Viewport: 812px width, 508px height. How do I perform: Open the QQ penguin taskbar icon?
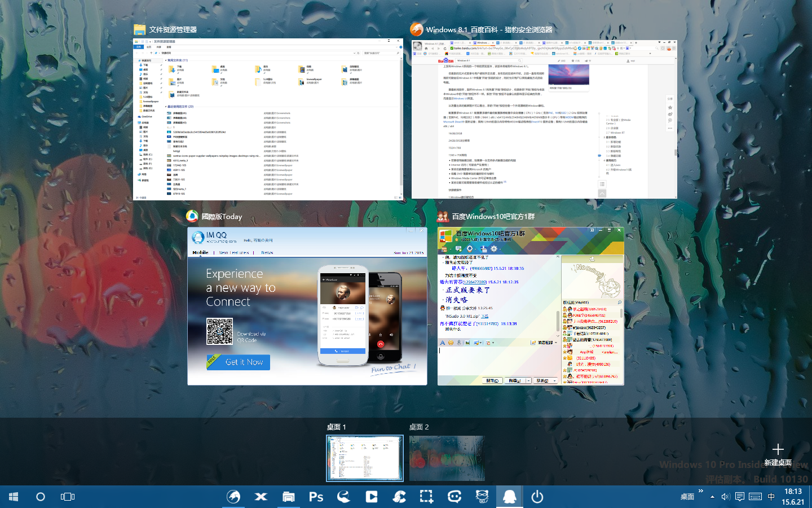click(509, 497)
